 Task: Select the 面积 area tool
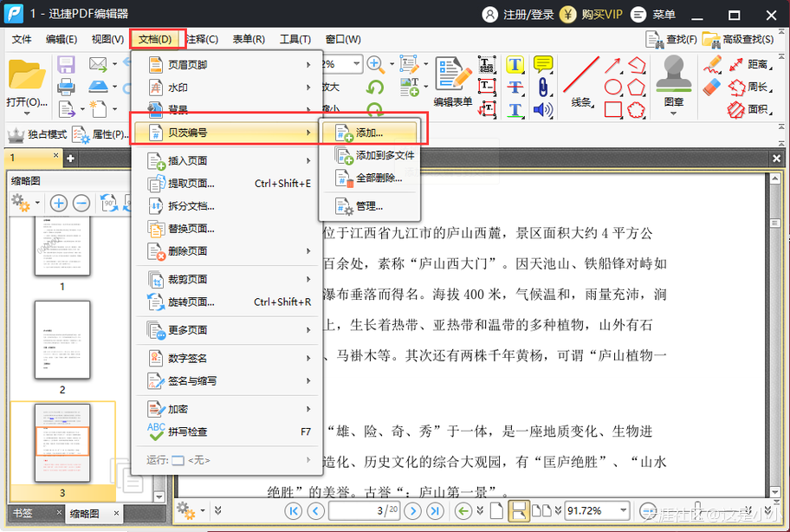coord(749,109)
